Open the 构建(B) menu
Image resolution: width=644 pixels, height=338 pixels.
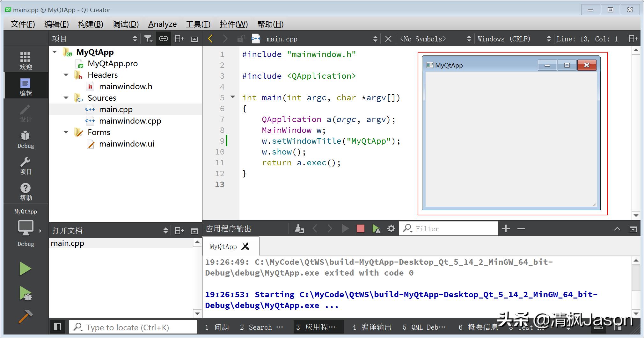90,24
